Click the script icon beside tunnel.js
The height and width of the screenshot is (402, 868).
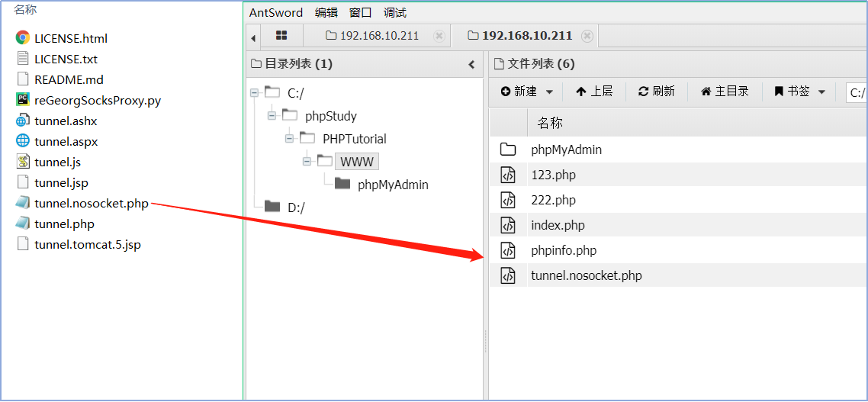point(23,162)
